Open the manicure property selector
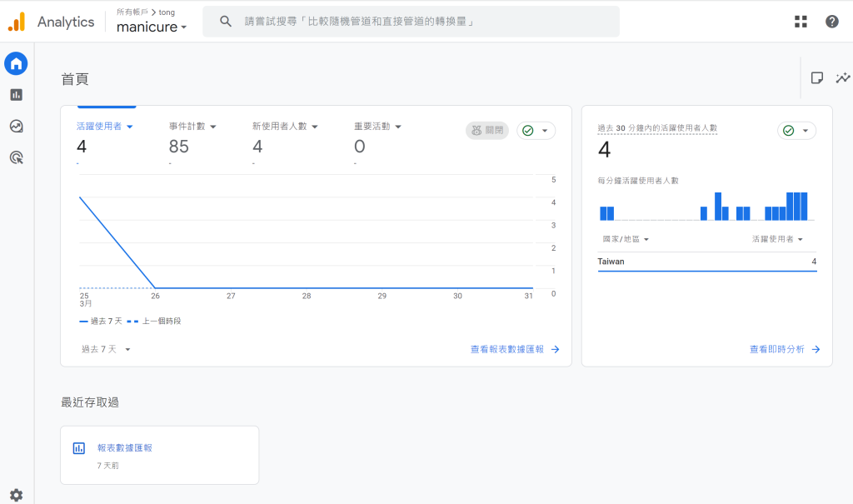853x504 pixels. (152, 27)
